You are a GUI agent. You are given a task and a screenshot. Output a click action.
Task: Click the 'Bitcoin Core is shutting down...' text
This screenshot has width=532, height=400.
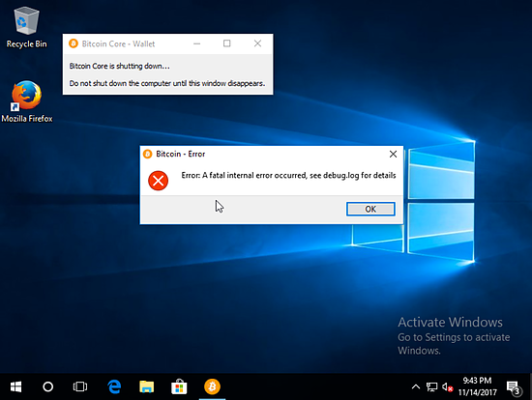[x=119, y=66]
